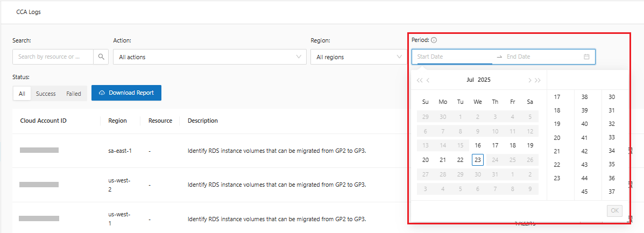Click the Jul month selector in calendar header
644x233 pixels.
point(470,80)
